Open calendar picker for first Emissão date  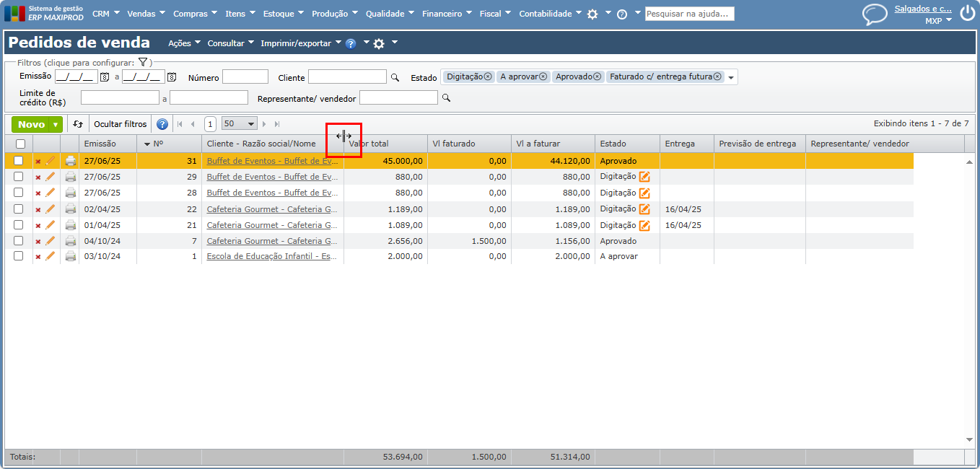[105, 77]
